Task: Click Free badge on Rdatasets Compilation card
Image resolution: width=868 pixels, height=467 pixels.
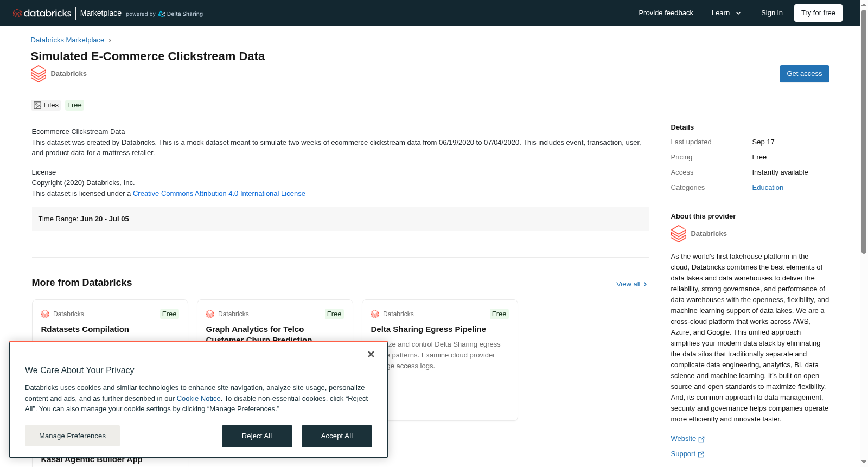Action: (169, 314)
